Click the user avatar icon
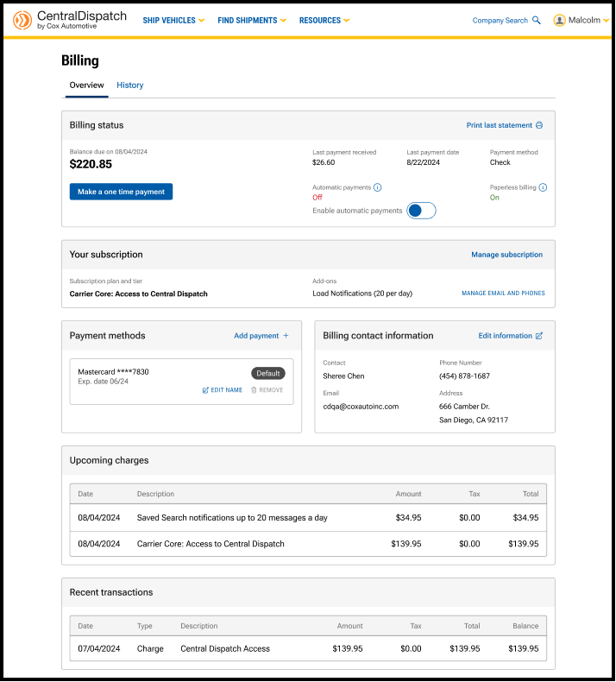 (560, 20)
